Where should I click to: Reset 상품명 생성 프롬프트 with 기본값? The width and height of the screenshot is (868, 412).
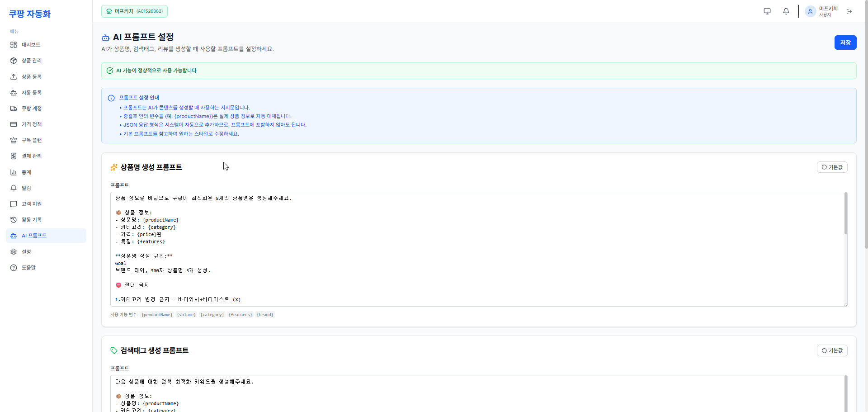pos(832,167)
